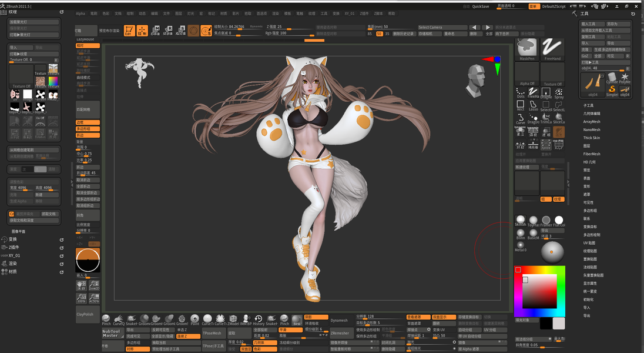Click the 复制工具 button

593,36
